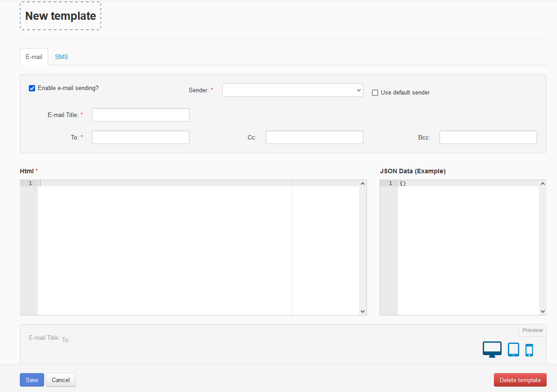Screen dimensions: 557x392
Task: Select mobile phone preview icon
Action: [529, 350]
